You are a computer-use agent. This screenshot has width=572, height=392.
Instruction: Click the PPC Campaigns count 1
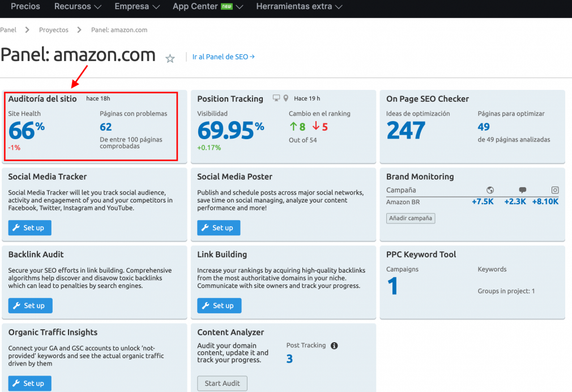[x=392, y=286]
